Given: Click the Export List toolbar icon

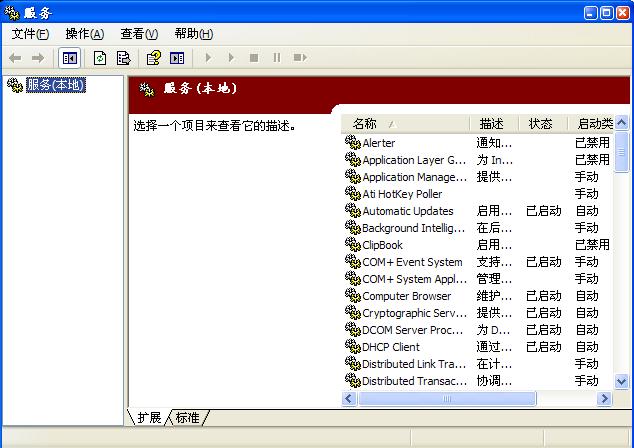Looking at the screenshot, I should pyautogui.click(x=123, y=58).
